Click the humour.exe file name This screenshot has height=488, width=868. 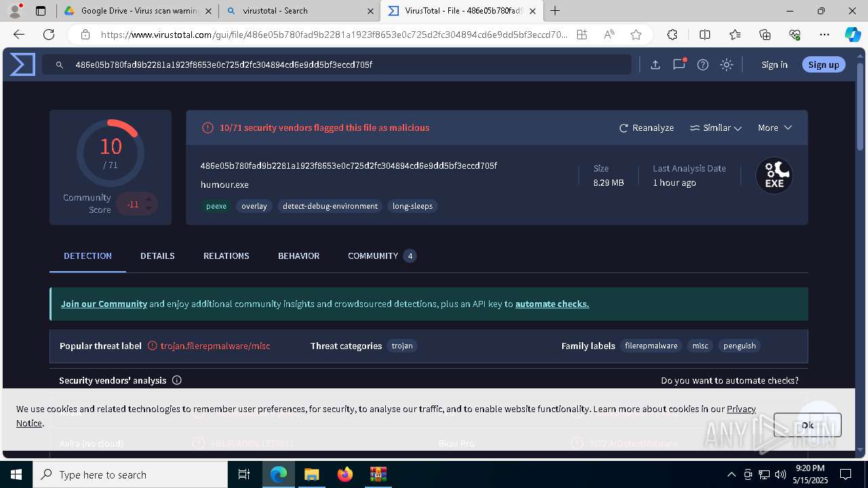click(224, 184)
